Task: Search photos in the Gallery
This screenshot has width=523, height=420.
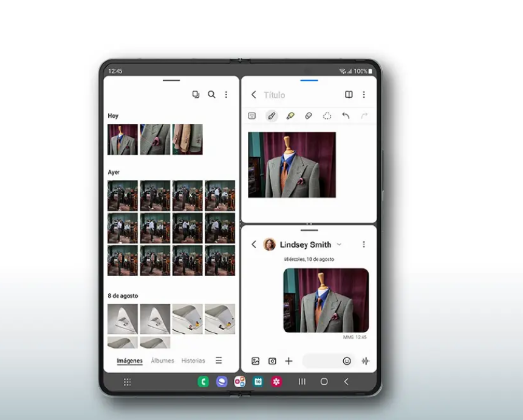Action: [211, 95]
